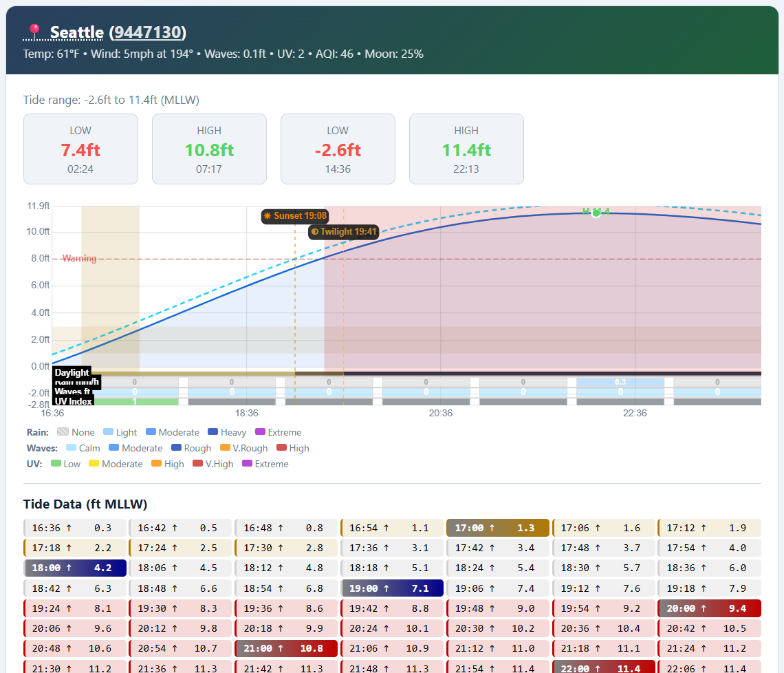Click the Sunset 19:08 chart marker

[x=295, y=216]
